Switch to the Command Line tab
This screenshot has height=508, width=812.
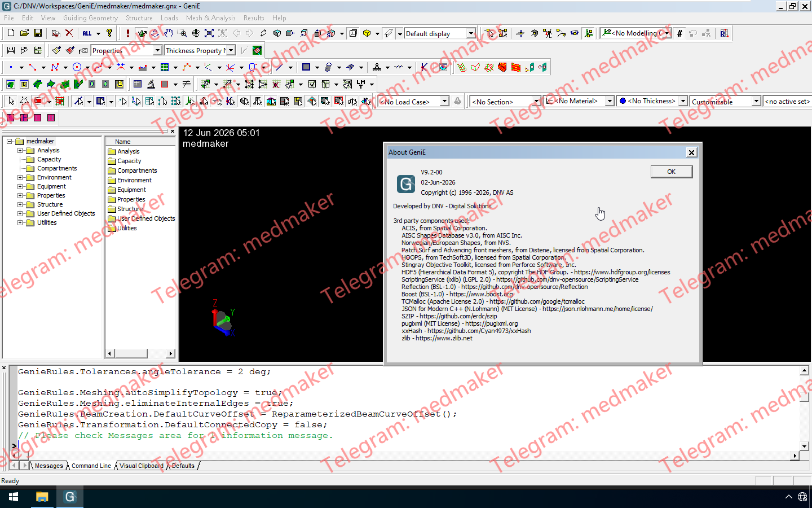(91, 466)
